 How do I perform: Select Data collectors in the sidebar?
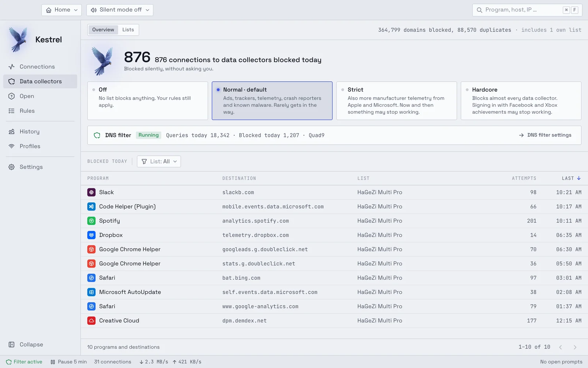[40, 81]
